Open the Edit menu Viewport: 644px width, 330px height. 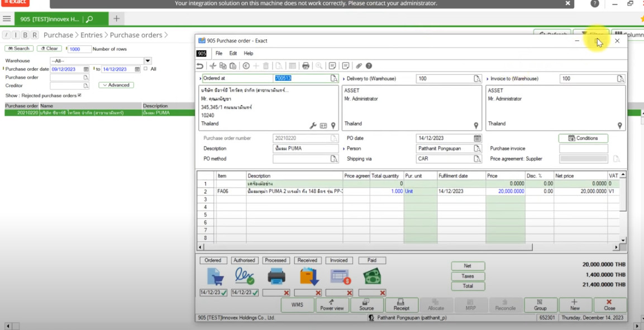pos(233,54)
